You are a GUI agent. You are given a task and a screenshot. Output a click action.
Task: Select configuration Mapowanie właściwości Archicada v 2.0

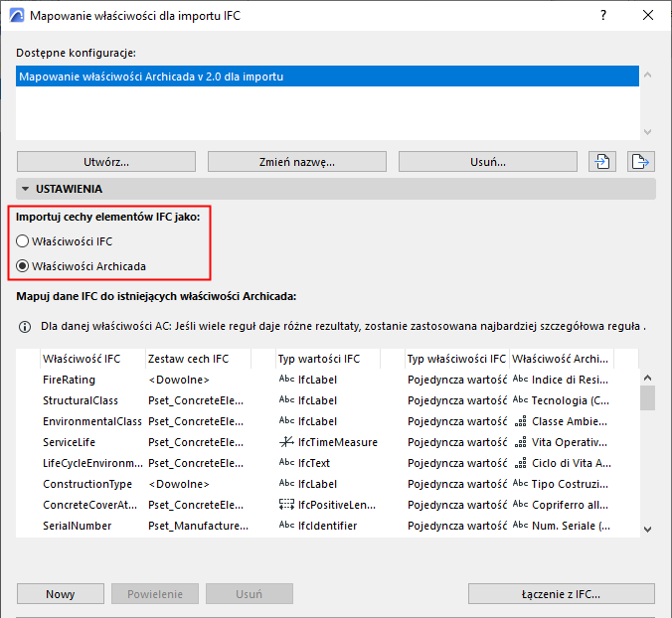pyautogui.click(x=327, y=77)
